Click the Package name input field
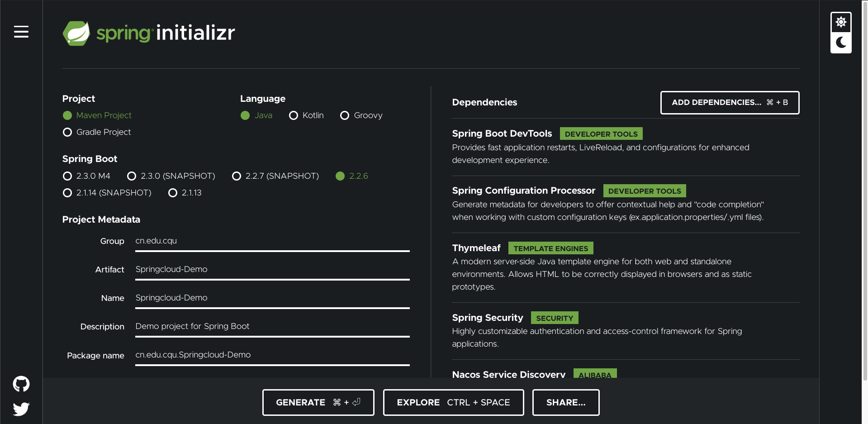868x424 pixels. 272,356
